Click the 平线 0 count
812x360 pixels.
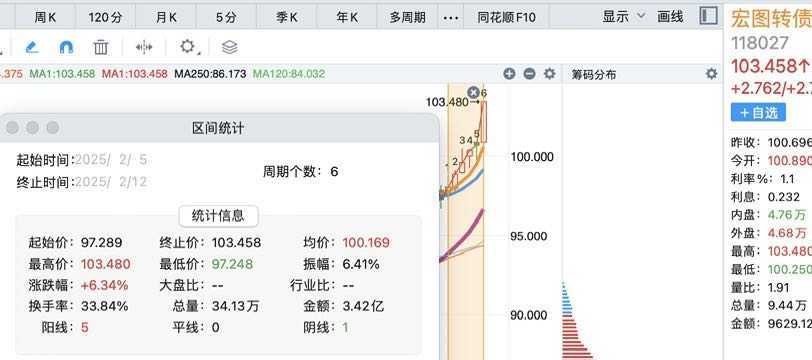215,327
